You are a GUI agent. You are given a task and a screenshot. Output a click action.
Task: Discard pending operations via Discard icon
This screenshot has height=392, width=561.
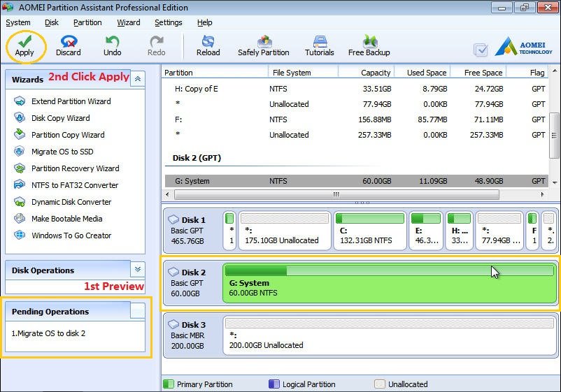pos(69,41)
